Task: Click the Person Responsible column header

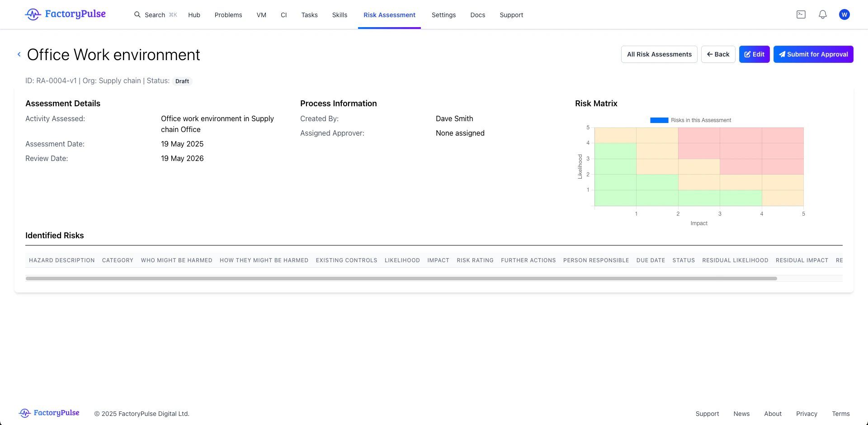Action: pyautogui.click(x=596, y=260)
